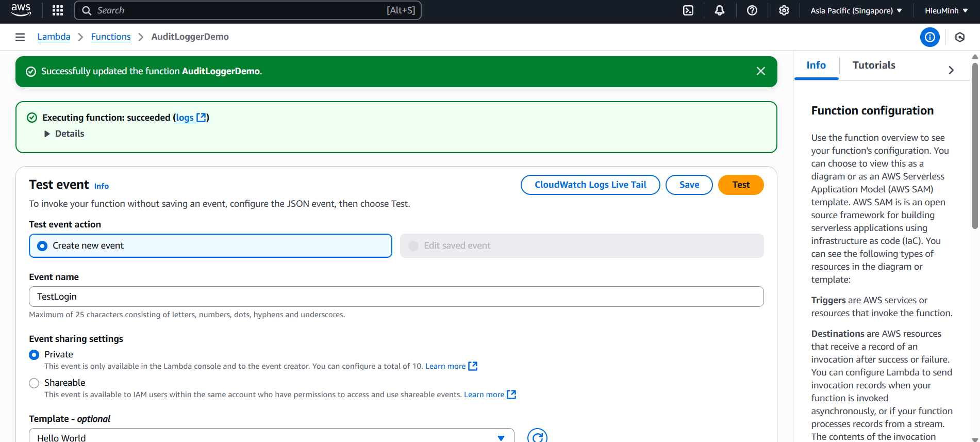The width and height of the screenshot is (980, 442).
Task: Focus the AWS search box
Action: click(x=247, y=10)
